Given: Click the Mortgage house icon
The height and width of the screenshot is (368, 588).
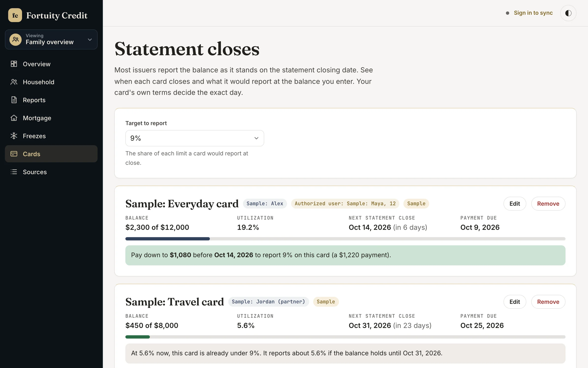Looking at the screenshot, I should coord(14,118).
